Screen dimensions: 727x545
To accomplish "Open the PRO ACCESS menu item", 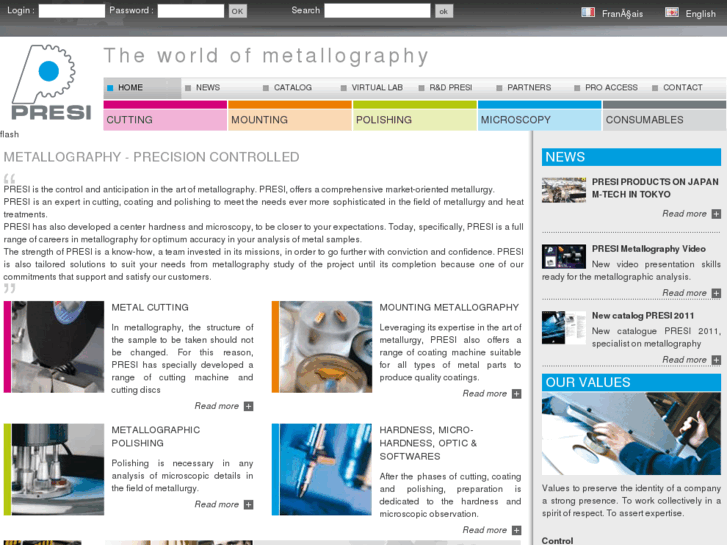I will coord(611,88).
